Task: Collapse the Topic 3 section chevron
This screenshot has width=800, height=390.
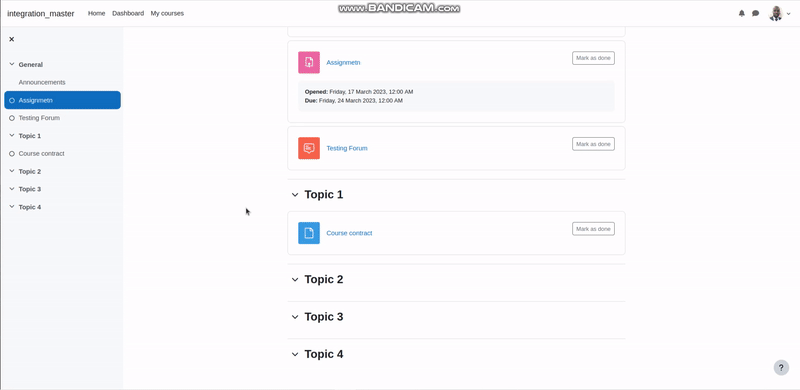Action: (x=294, y=317)
